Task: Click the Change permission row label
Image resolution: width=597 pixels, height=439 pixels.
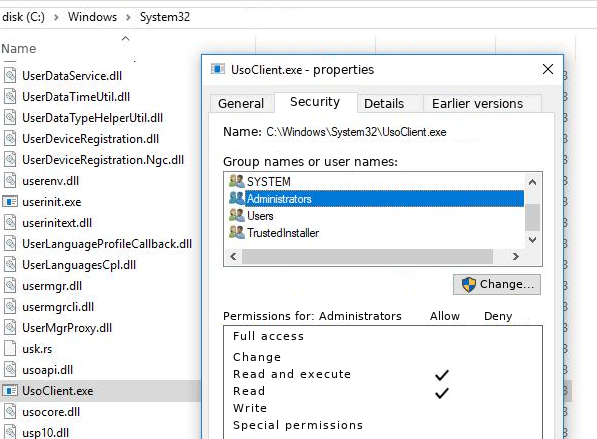Action: [x=257, y=357]
